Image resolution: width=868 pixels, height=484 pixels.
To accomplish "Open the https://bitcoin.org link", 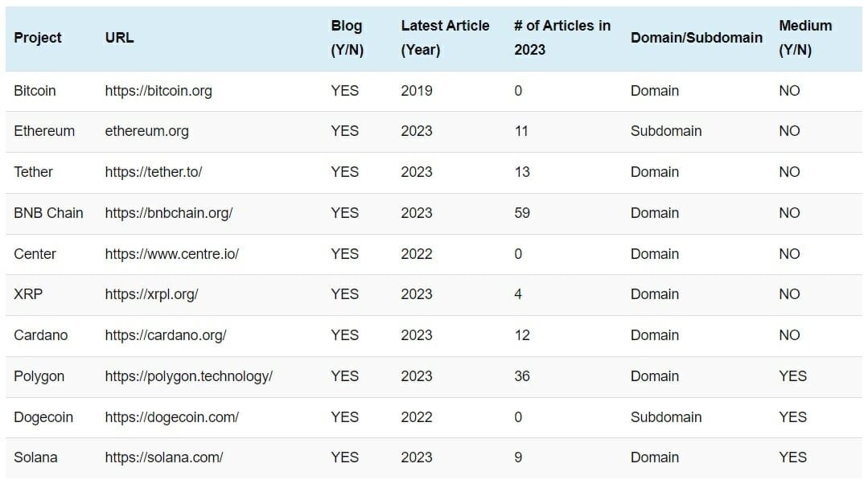I will pos(158,91).
